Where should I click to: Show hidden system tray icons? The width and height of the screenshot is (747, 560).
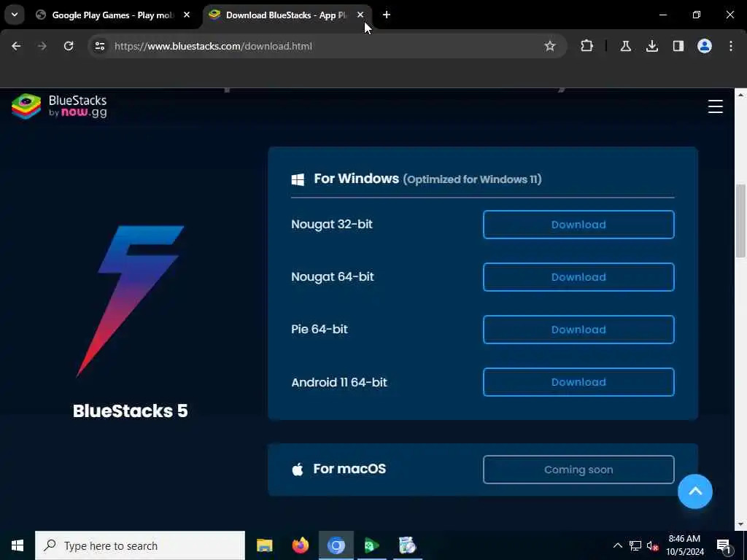[617, 545]
